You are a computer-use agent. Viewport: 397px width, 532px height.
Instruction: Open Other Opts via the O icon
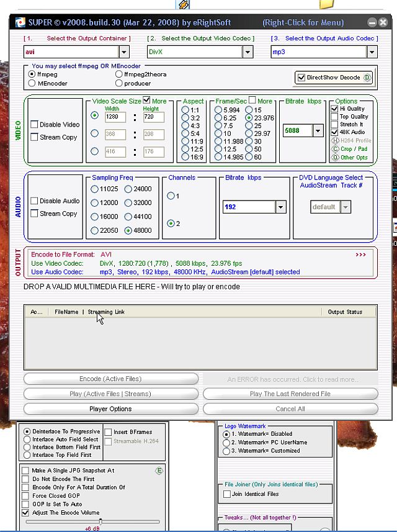[x=335, y=158]
